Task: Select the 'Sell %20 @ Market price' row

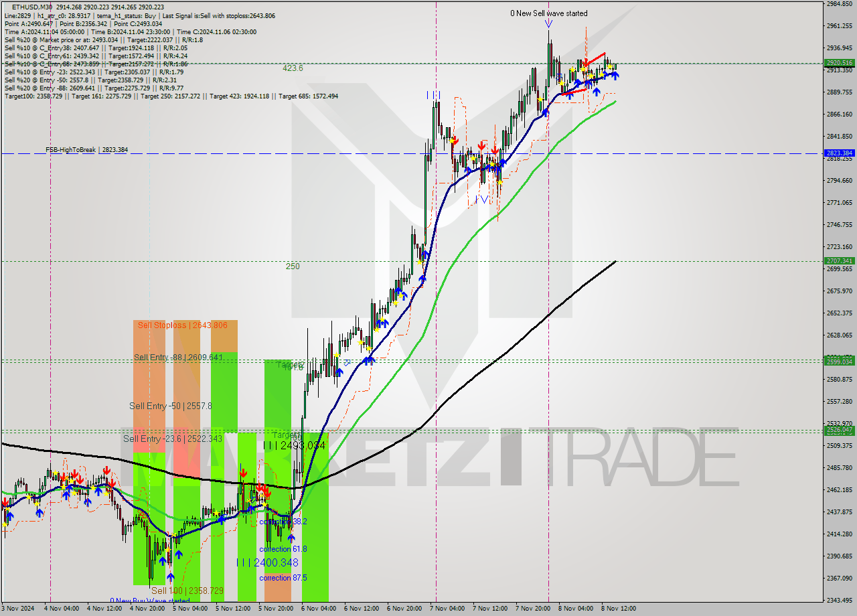Action: point(103,40)
